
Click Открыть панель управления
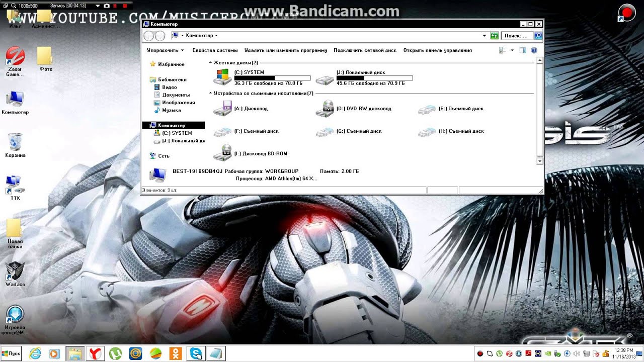click(x=438, y=50)
